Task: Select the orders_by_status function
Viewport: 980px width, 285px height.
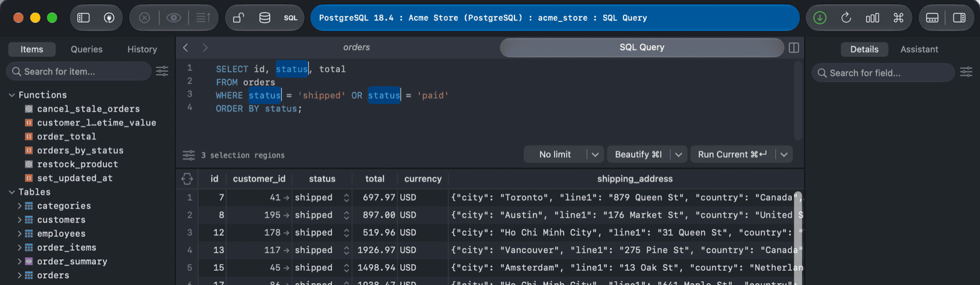Action: (80, 150)
